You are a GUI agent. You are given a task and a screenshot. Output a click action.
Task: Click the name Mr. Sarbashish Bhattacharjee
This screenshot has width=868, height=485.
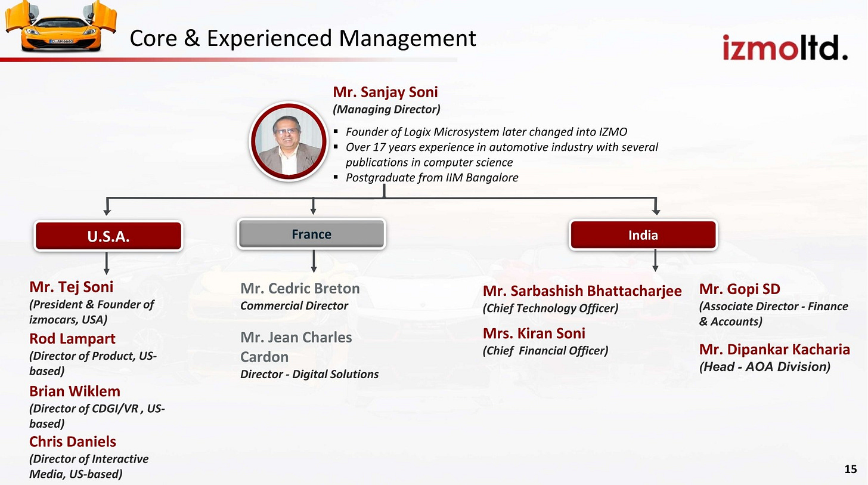tap(582, 291)
